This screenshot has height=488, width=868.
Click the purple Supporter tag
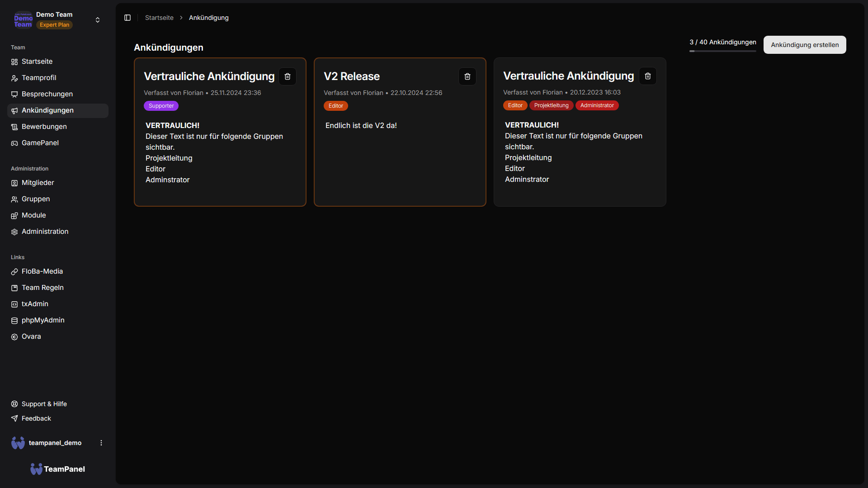161,106
